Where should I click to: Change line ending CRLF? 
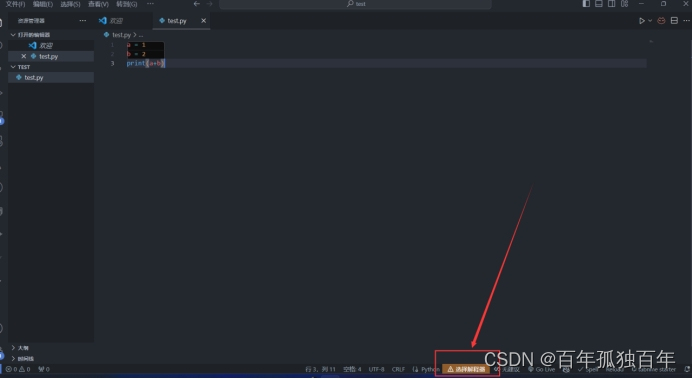(399, 369)
